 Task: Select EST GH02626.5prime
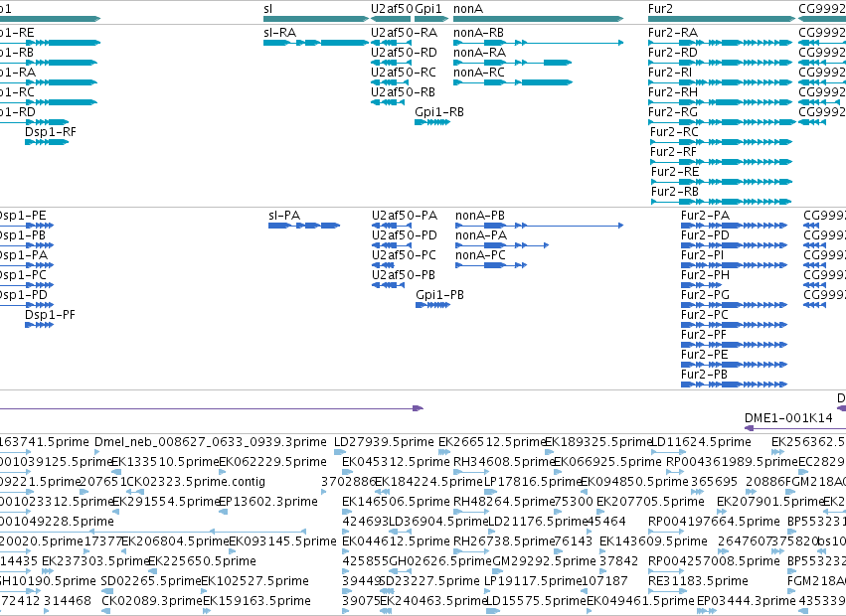[x=440, y=561]
